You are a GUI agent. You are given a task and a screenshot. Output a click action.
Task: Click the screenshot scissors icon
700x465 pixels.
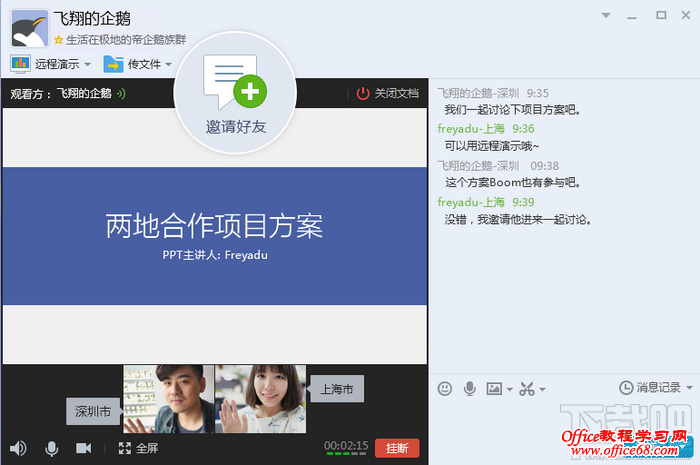coord(527,389)
